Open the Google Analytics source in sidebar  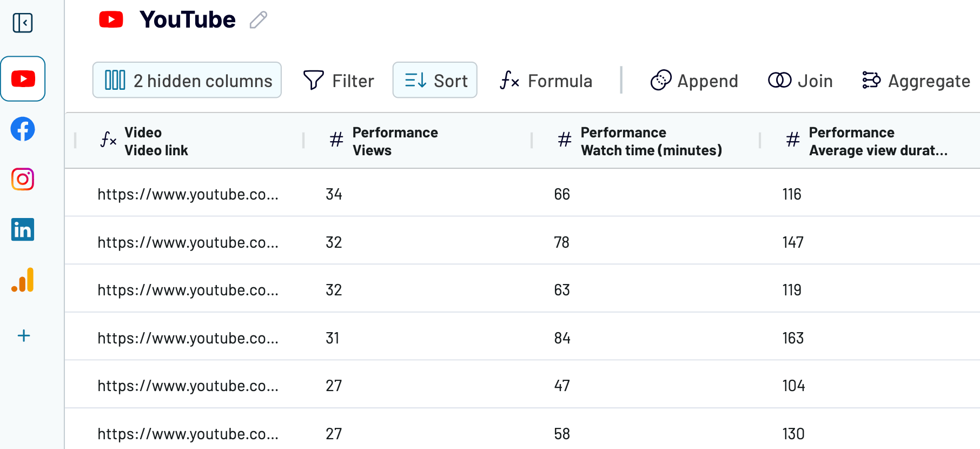(23, 280)
